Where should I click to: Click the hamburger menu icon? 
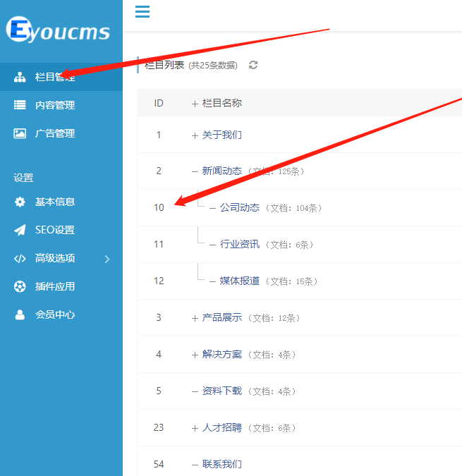coord(142,11)
